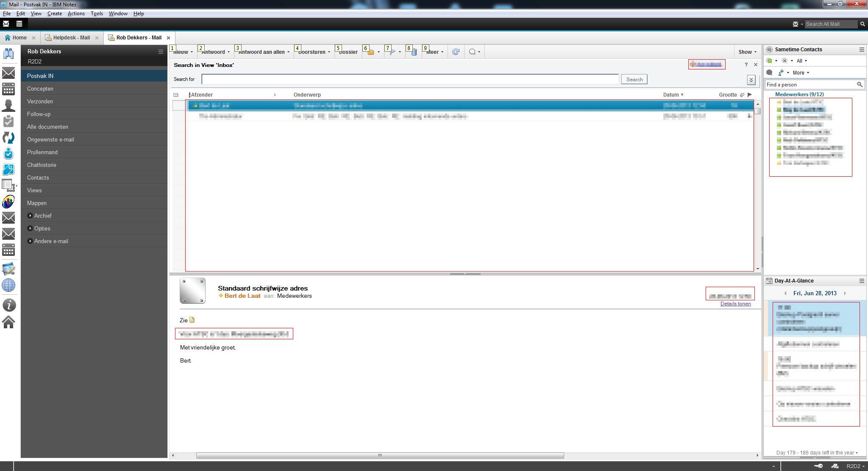
Task: Open the blue globe sidebar icon
Action: (x=8, y=285)
